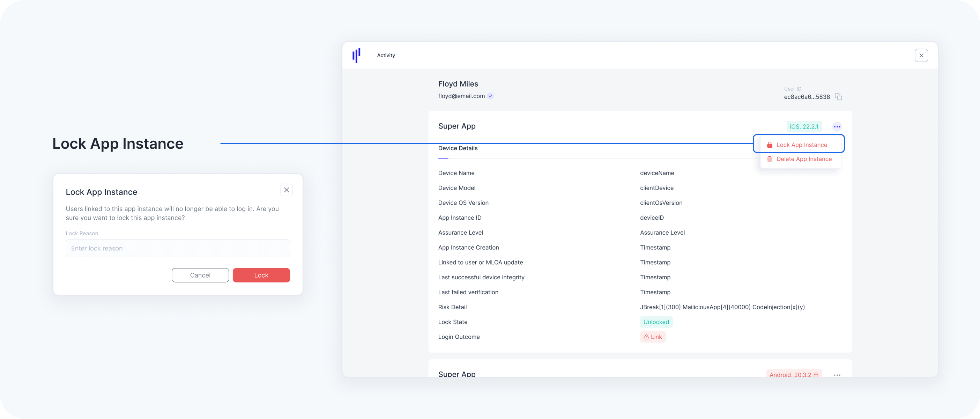Open the Android Super App three-dot menu
The height and width of the screenshot is (419, 980).
click(x=837, y=374)
